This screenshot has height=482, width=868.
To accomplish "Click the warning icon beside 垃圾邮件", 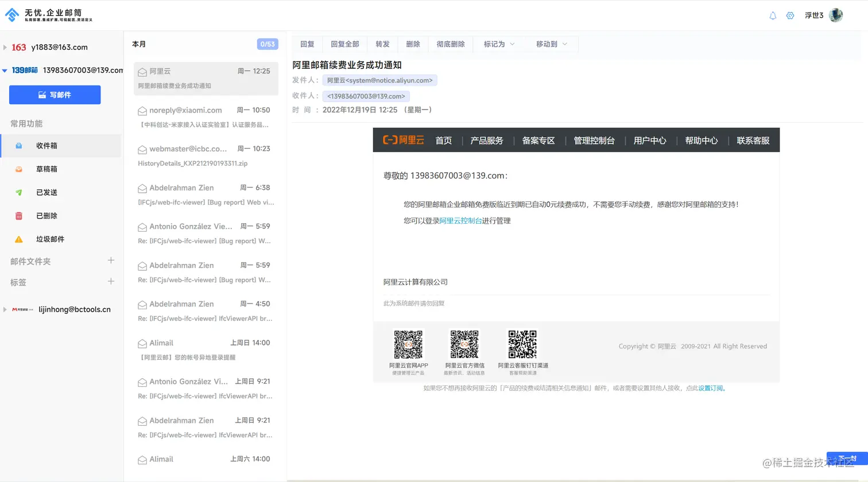I will pos(18,239).
